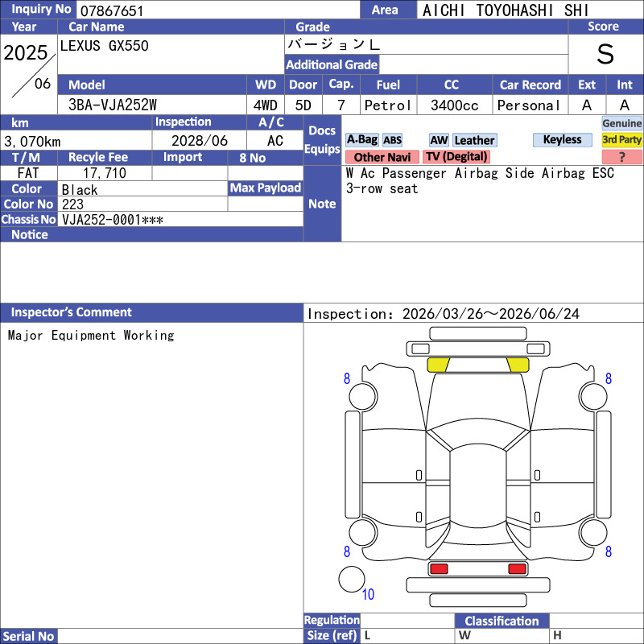The width and height of the screenshot is (644, 644).
Task: Select the spare tire circle marked 10
Action: [350, 579]
